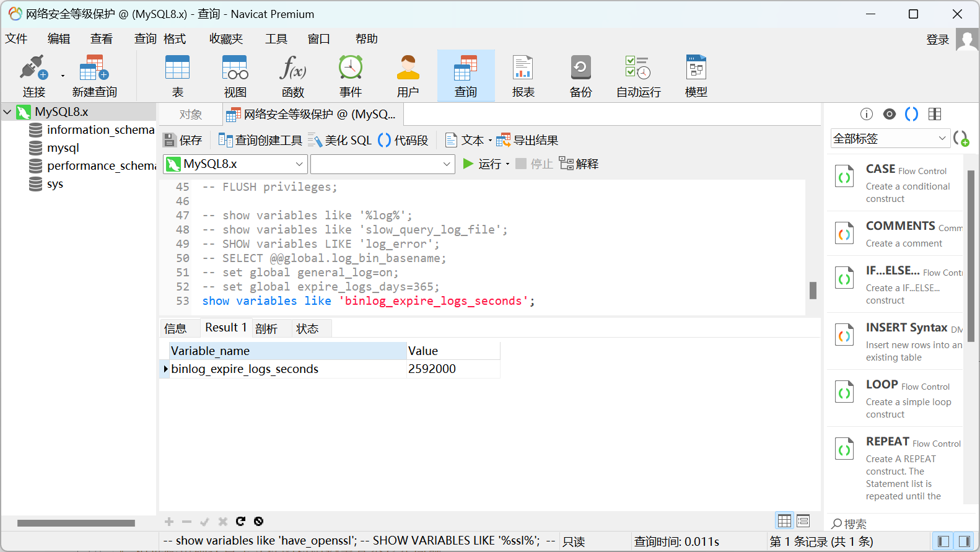The height and width of the screenshot is (552, 980).
Task: Toggle the right side pane visibility
Action: click(x=964, y=541)
